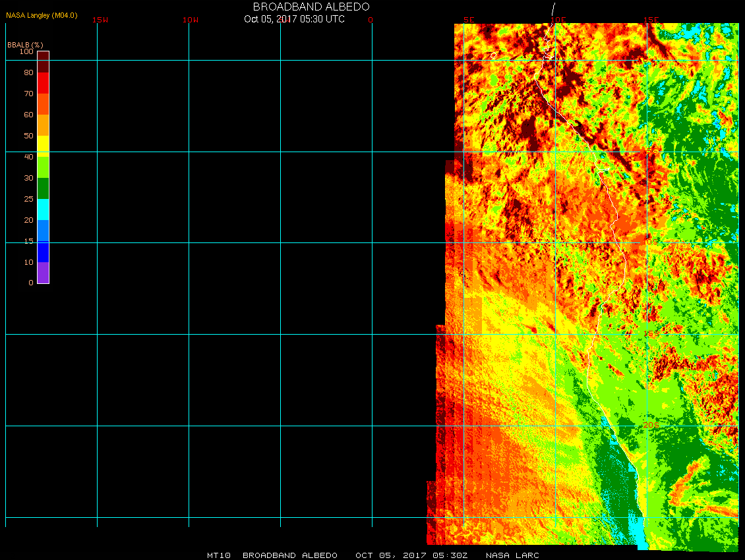Click the legend value 10
This screenshot has width=745, height=560.
(29, 262)
